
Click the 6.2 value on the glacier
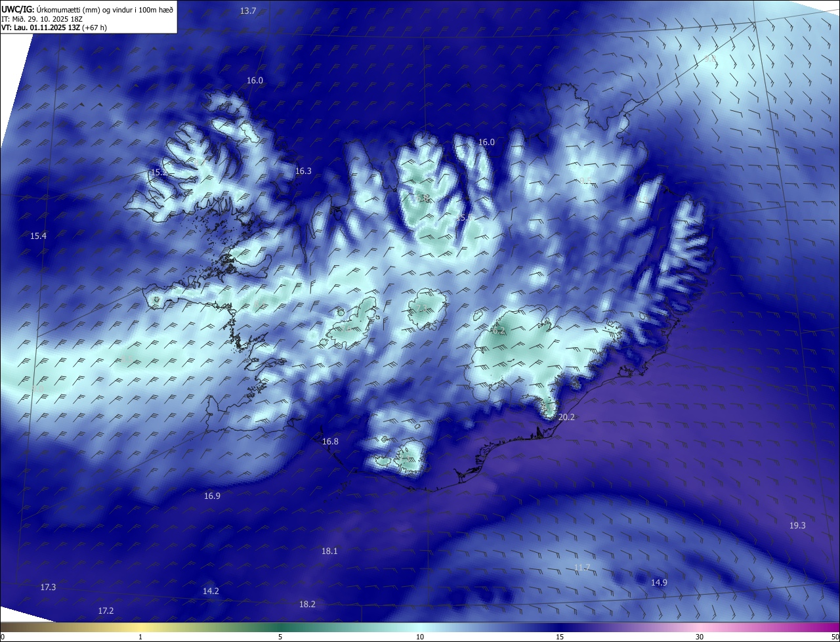pos(499,331)
